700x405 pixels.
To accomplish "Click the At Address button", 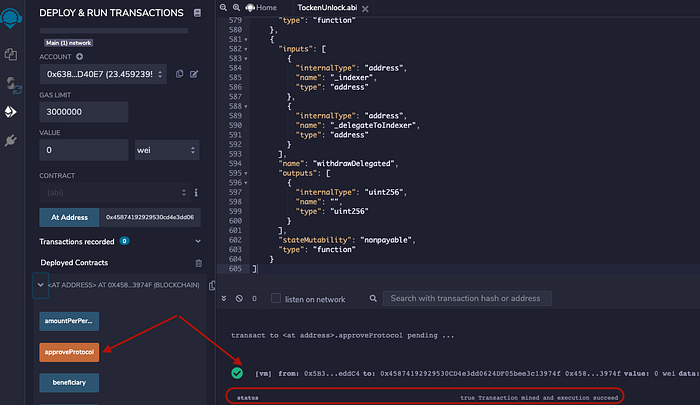I will [69, 217].
